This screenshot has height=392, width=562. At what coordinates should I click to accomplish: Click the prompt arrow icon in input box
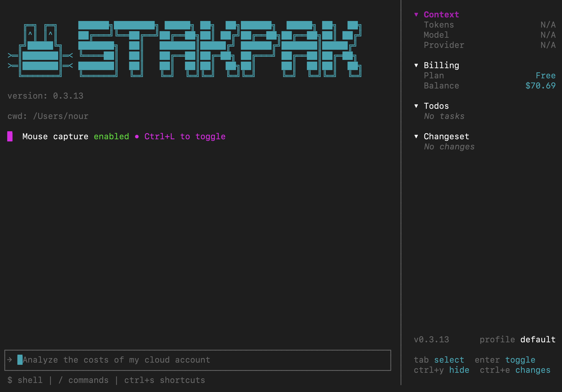[x=10, y=360]
